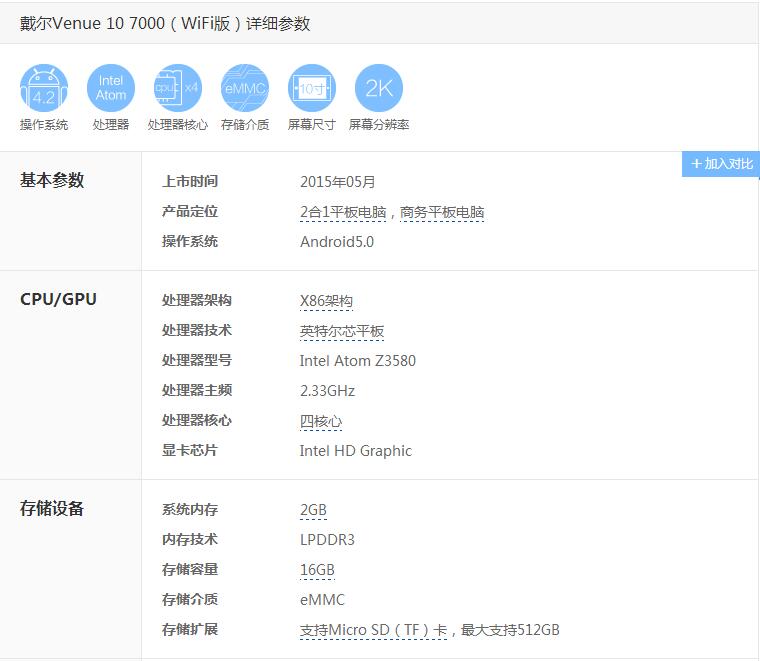Select the page title 戴尔Venue 10 7000详细参数
The height and width of the screenshot is (661, 760).
(165, 23)
